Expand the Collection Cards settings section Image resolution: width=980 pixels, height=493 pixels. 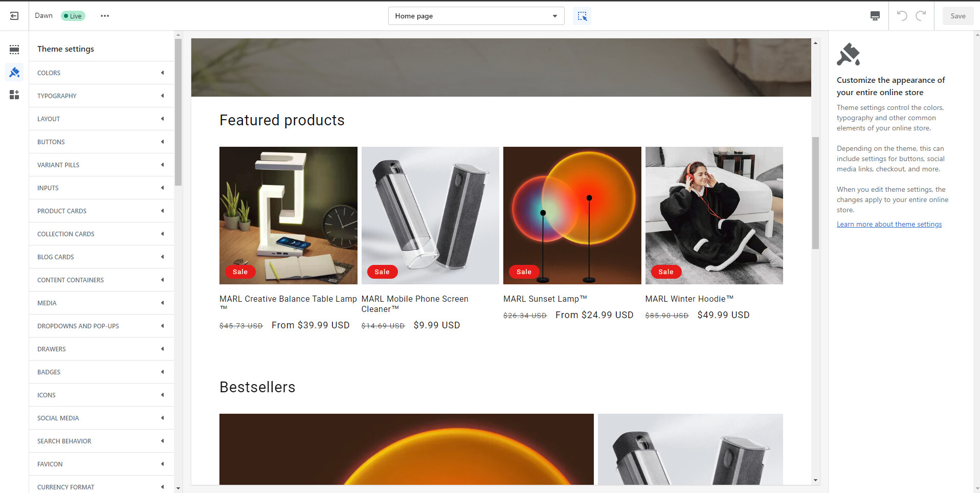click(101, 234)
